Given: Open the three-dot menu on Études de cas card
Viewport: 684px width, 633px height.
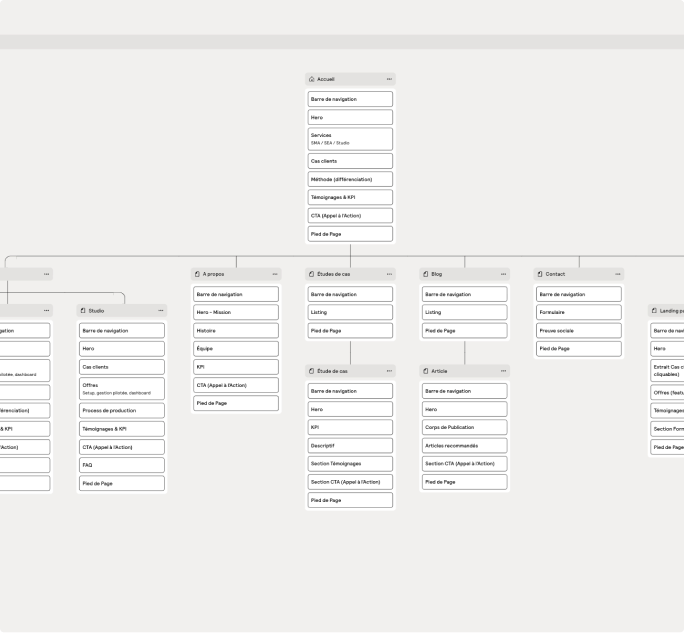Looking at the screenshot, I should [389, 274].
